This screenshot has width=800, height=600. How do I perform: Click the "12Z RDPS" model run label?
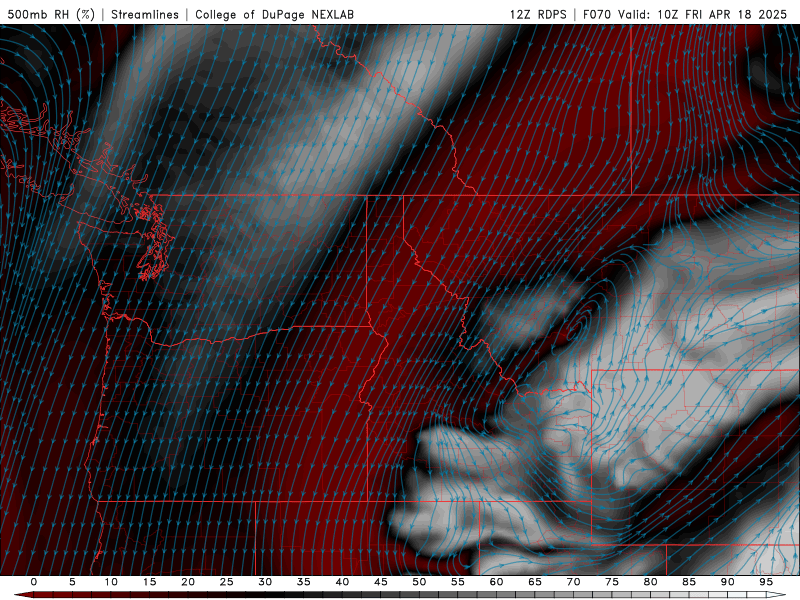pyautogui.click(x=538, y=14)
